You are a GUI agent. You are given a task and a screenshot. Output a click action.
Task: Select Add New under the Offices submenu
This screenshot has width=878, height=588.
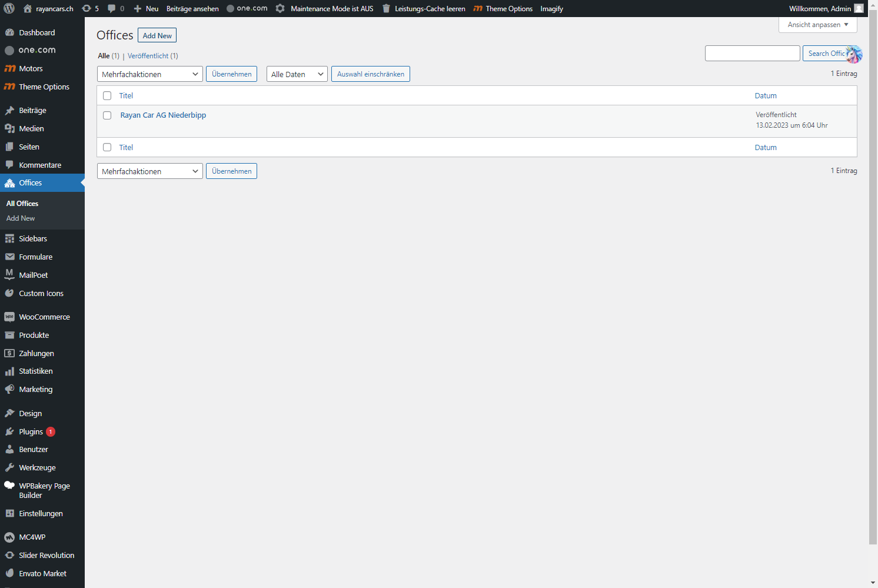(21, 218)
